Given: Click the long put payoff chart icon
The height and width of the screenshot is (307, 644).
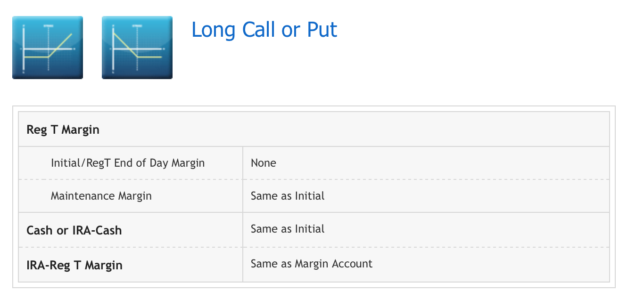Looking at the screenshot, I should click(137, 48).
